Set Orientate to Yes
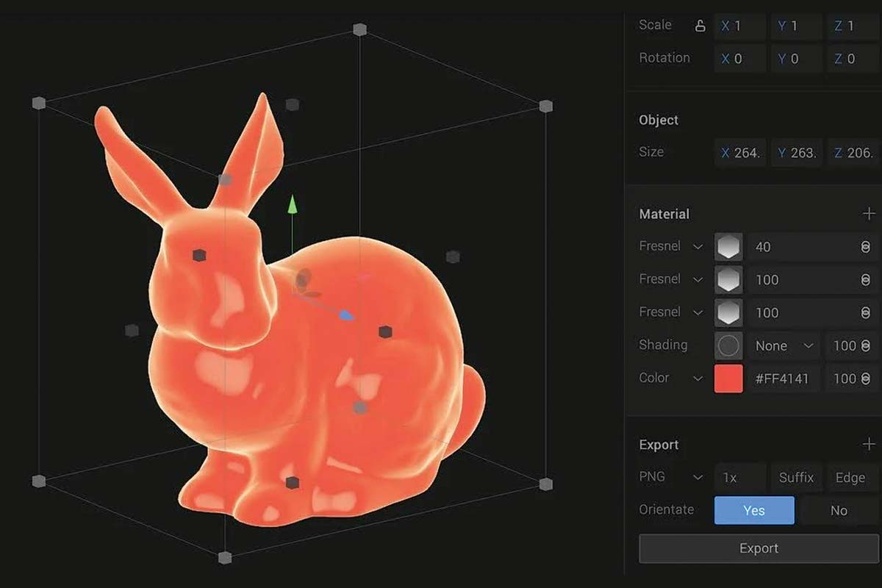This screenshot has height=588, width=882. tap(754, 510)
